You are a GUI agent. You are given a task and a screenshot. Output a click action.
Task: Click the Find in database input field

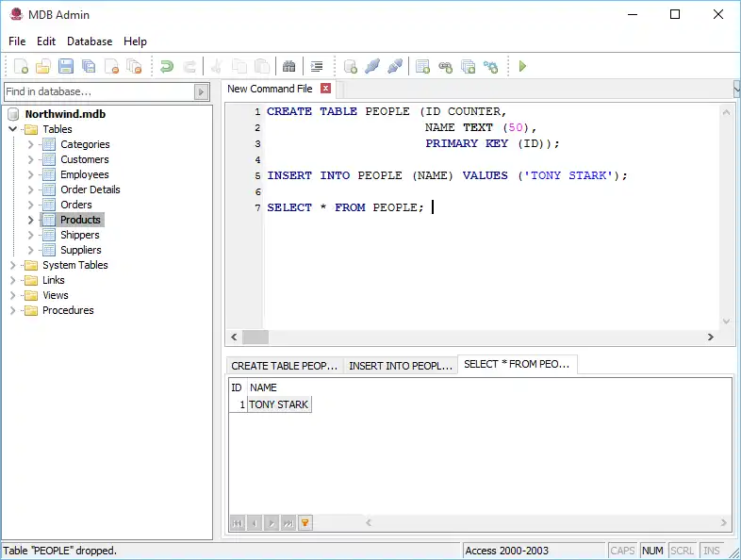(x=98, y=91)
